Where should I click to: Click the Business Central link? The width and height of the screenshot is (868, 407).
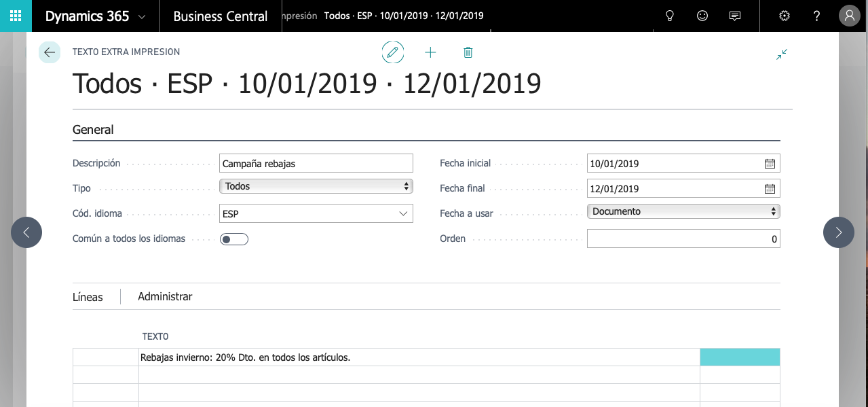point(221,16)
